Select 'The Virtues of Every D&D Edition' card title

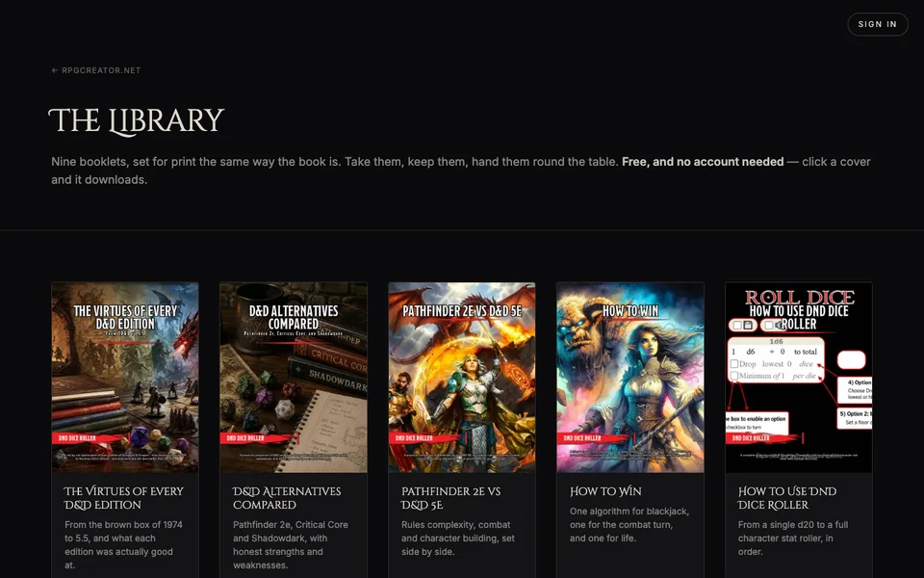tap(124, 498)
